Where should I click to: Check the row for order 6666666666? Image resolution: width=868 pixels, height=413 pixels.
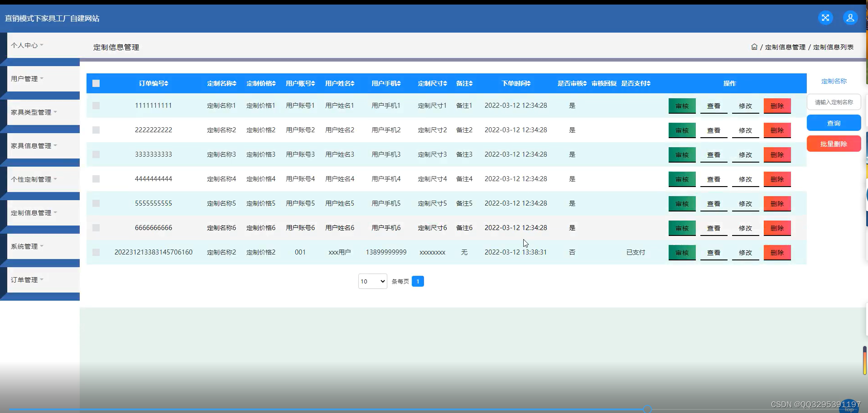pyautogui.click(x=96, y=228)
